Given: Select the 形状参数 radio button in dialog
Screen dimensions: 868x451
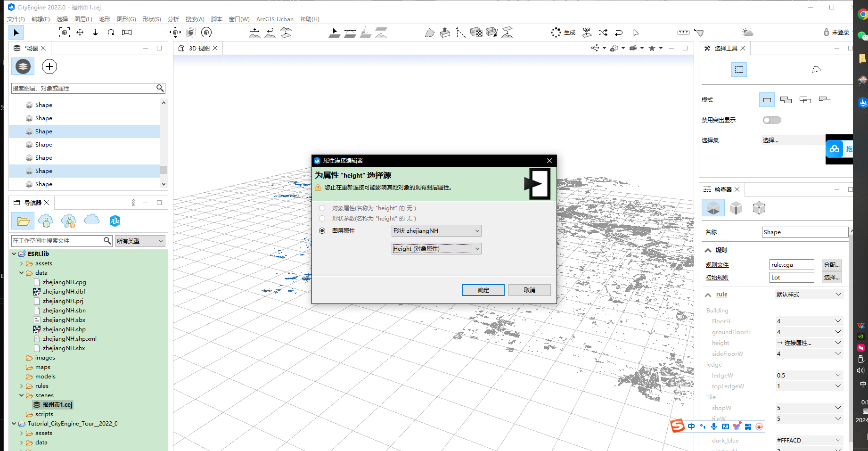Looking at the screenshot, I should (322, 218).
